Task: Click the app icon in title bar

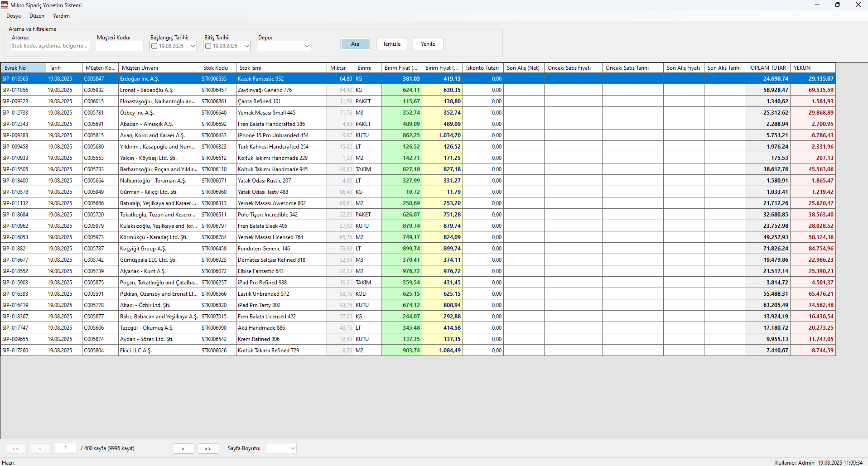Action: [x=5, y=5]
